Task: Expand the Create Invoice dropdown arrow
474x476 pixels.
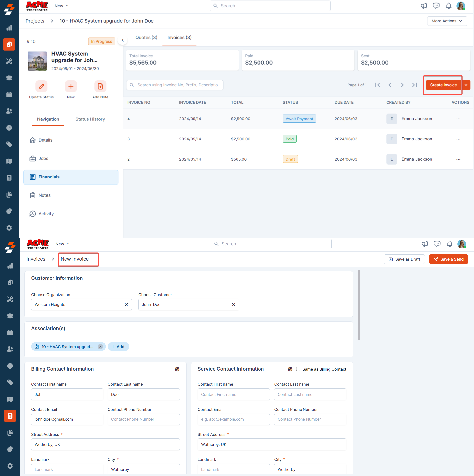Action: click(466, 85)
